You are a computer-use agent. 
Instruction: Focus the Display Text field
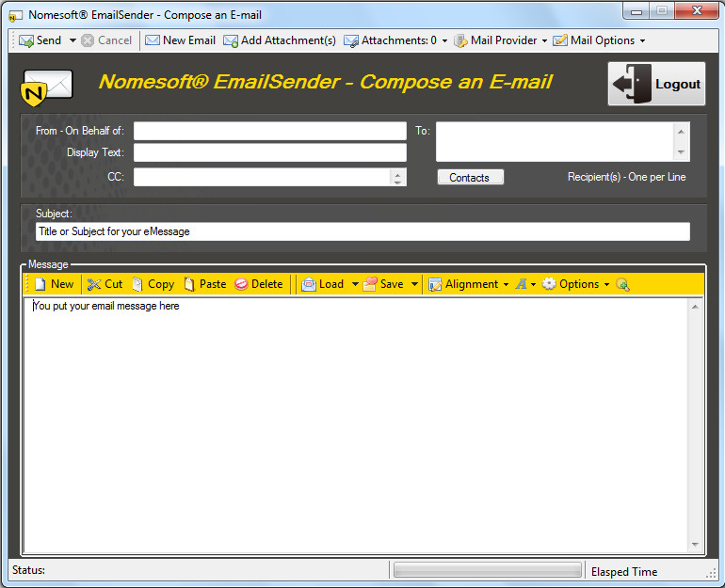[270, 152]
